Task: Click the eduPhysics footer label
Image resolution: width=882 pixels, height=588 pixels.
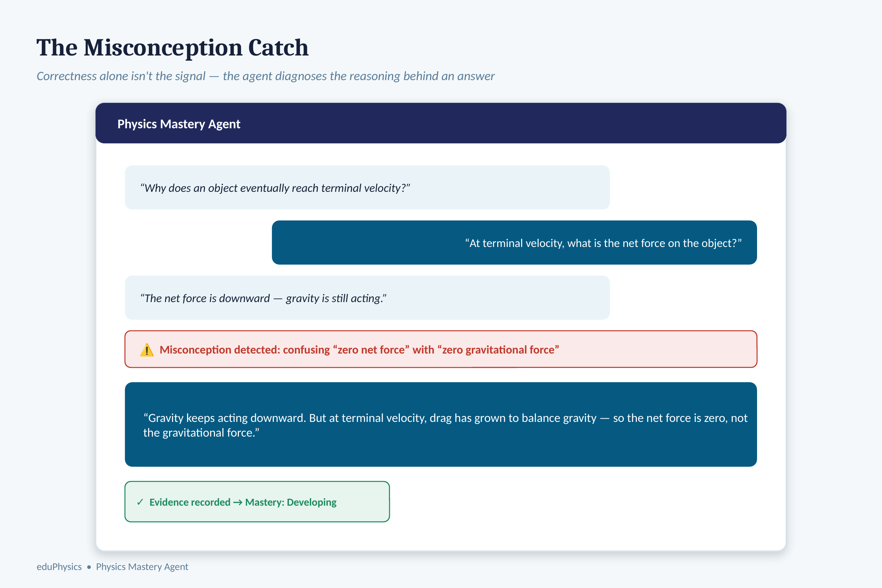Action: click(x=59, y=567)
